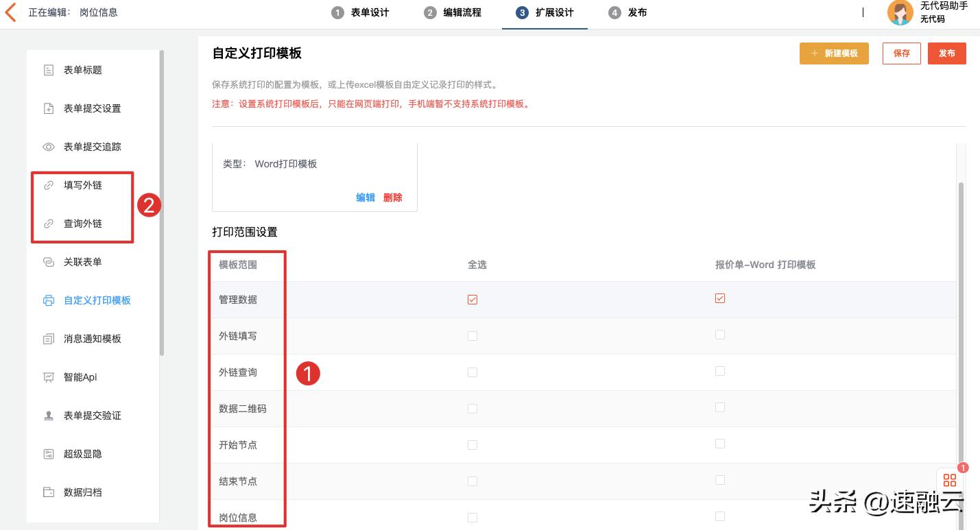Viewport: 980px width, 530px height.
Task: Click the 数据二维码 row label
Action: click(x=243, y=409)
